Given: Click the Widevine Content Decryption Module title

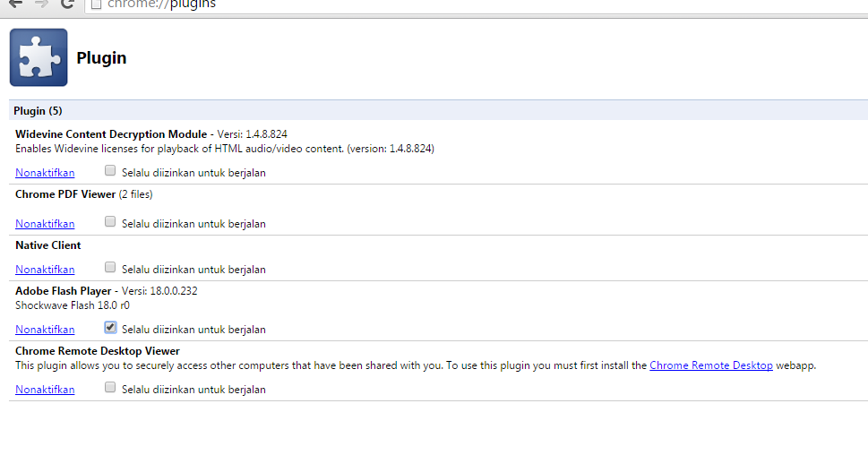Looking at the screenshot, I should (111, 134).
